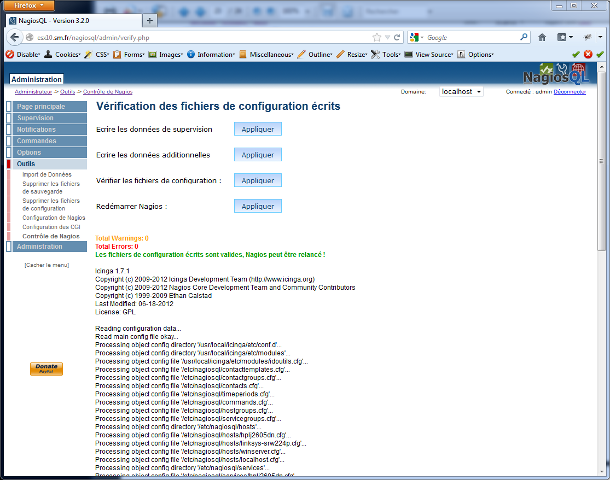Screen dimensions: 610x480
Task: Open the localhost domain dropdown
Action: point(461,91)
